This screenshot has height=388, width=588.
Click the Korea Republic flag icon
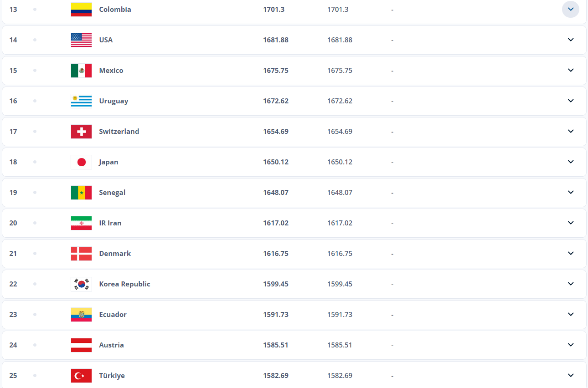coord(81,284)
